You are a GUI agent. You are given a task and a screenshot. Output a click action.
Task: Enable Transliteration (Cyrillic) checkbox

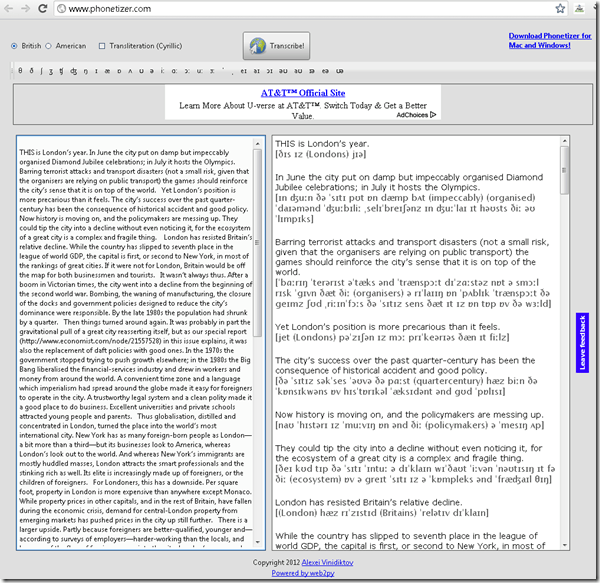pos(103,46)
